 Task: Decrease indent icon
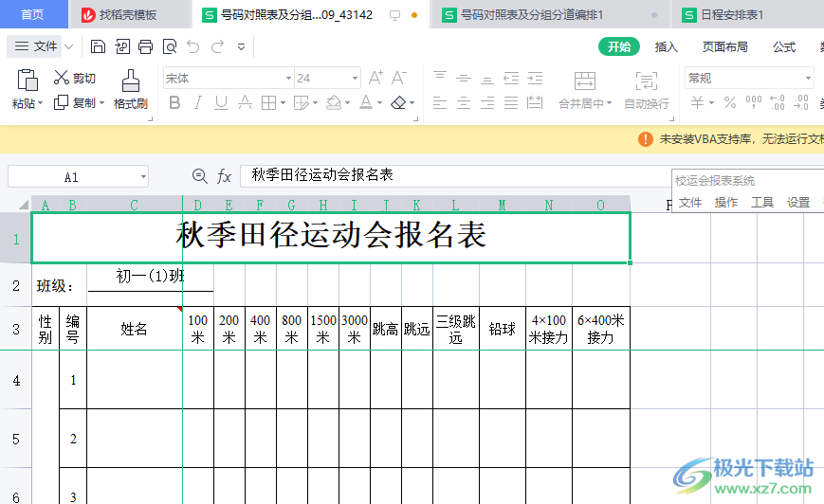[511, 78]
